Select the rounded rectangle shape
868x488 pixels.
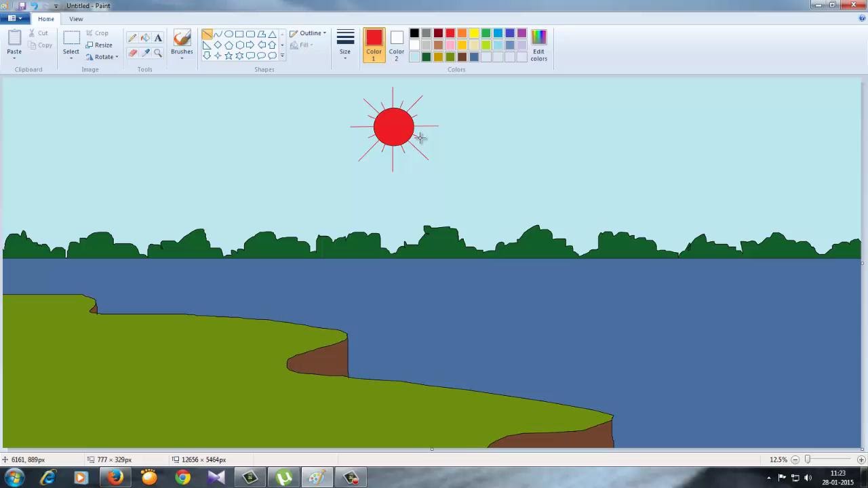click(250, 33)
